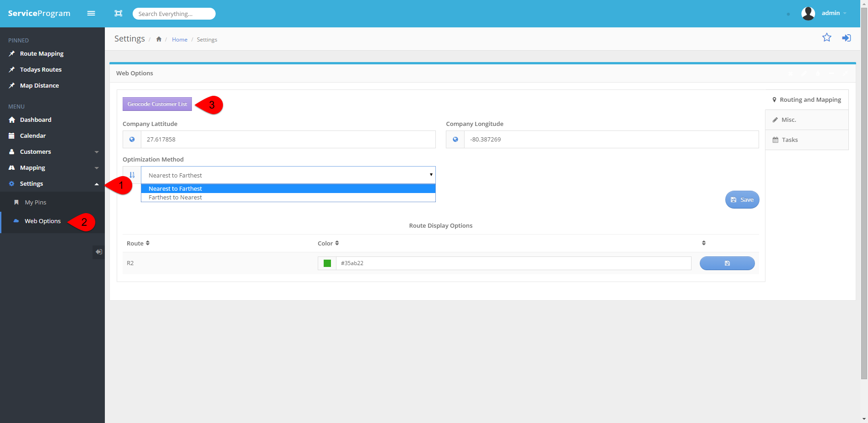The width and height of the screenshot is (868, 423).
Task: Sort table by Color column
Action: click(x=328, y=243)
